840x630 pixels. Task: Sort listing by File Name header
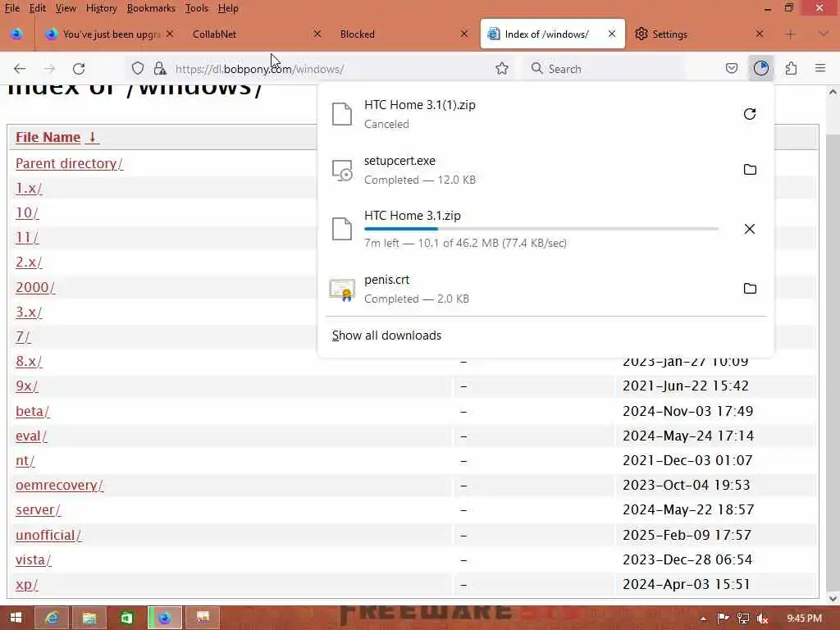point(57,137)
